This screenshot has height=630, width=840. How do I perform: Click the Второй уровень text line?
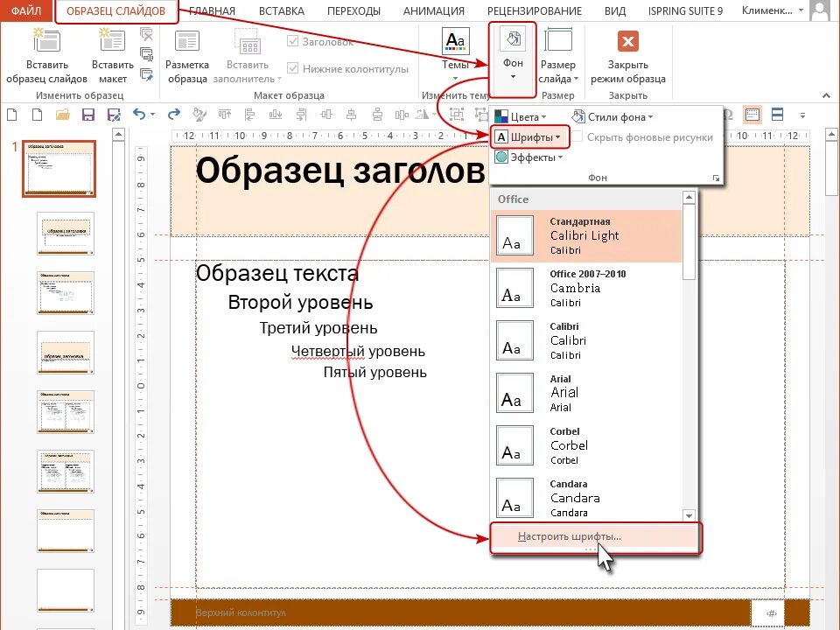300,302
